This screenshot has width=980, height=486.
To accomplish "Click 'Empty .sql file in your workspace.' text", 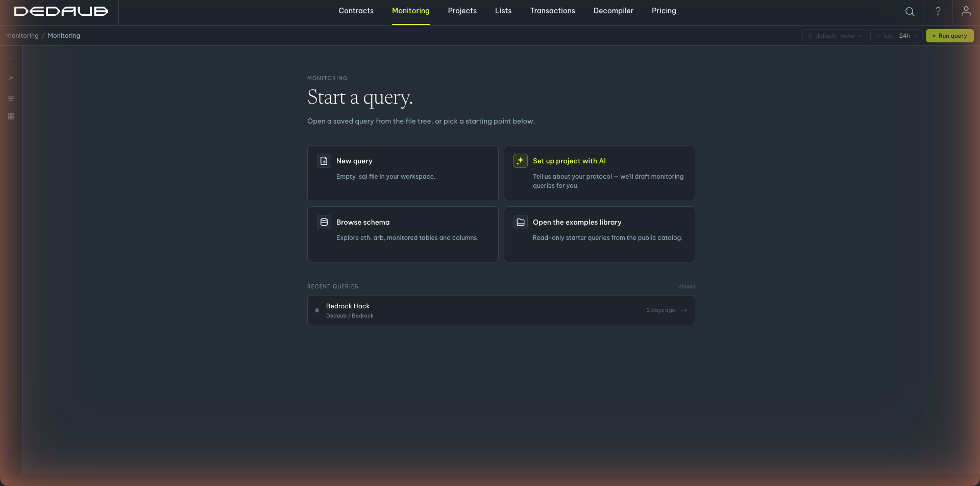I will [x=385, y=177].
